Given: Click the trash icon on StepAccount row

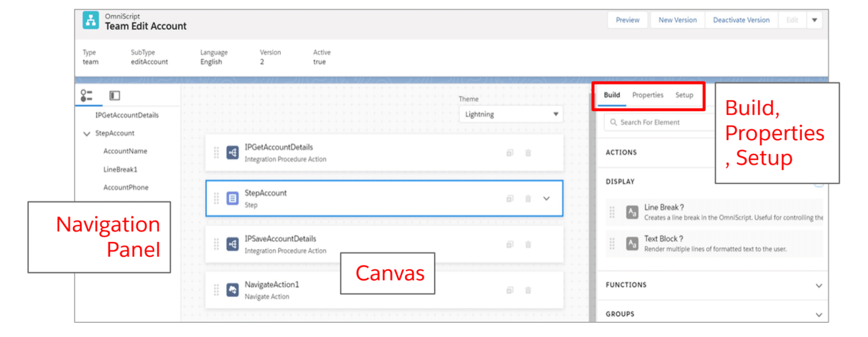Looking at the screenshot, I should (528, 198).
